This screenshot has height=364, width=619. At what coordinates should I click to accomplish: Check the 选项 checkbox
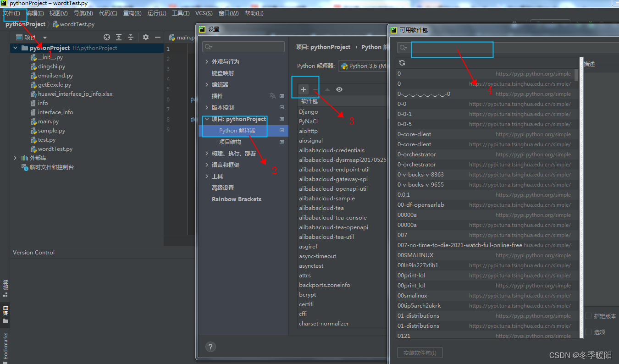(588, 331)
